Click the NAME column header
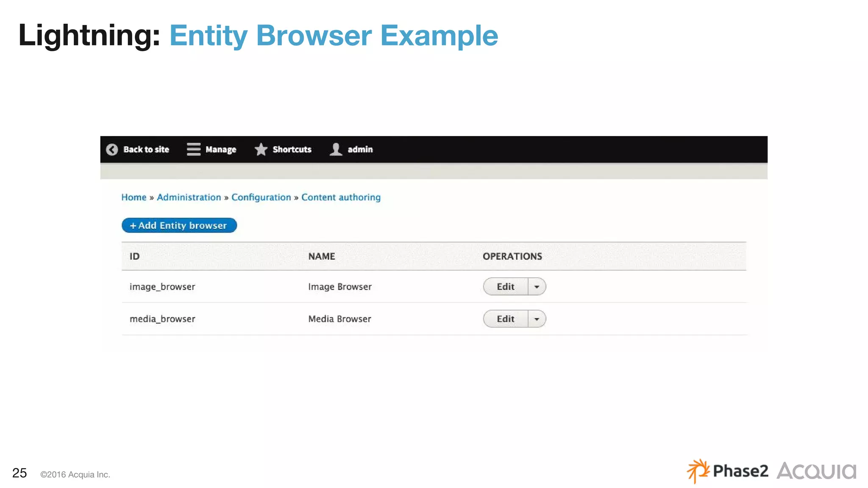868x488 pixels. click(x=322, y=256)
